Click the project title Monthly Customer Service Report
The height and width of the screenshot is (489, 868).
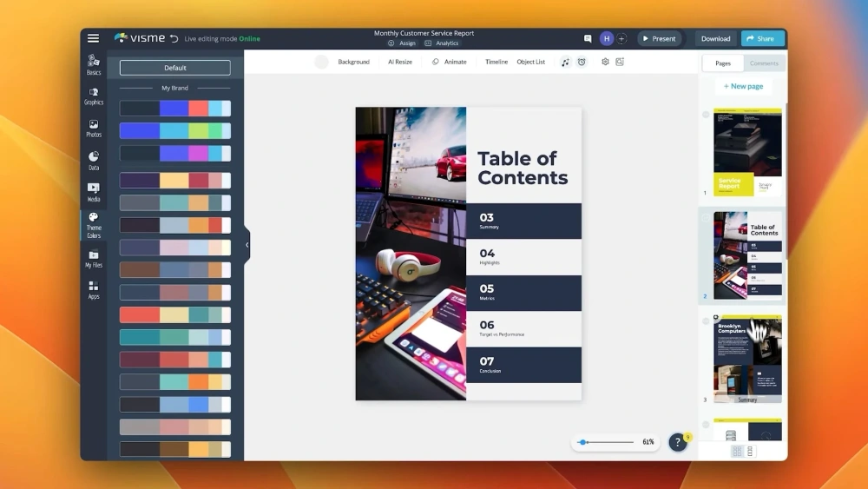424,33
